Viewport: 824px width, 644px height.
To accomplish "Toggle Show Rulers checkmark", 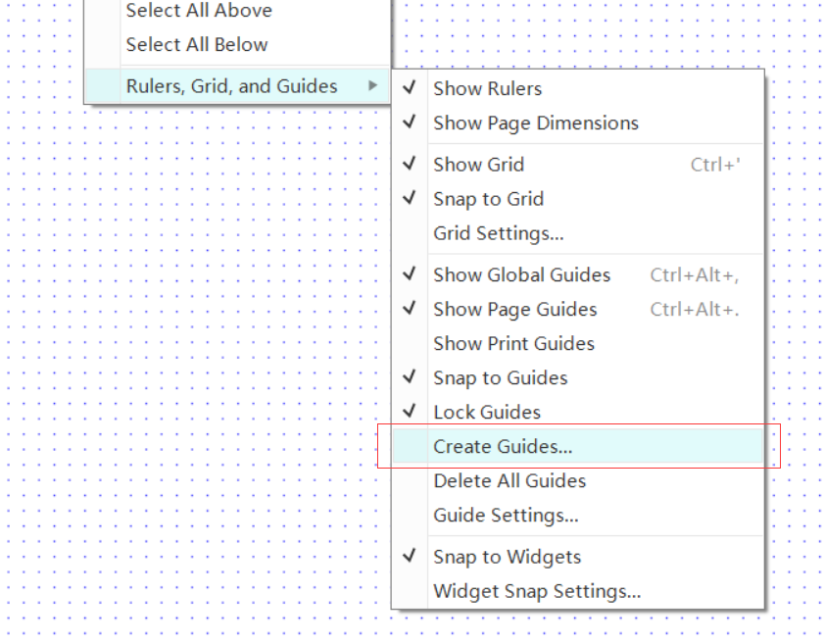I will [x=487, y=88].
